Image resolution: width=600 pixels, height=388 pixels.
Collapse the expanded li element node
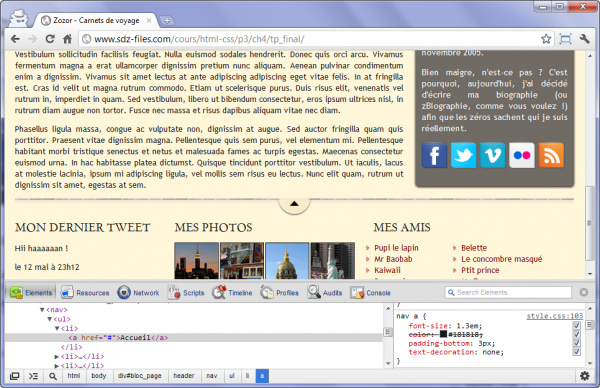(x=57, y=328)
